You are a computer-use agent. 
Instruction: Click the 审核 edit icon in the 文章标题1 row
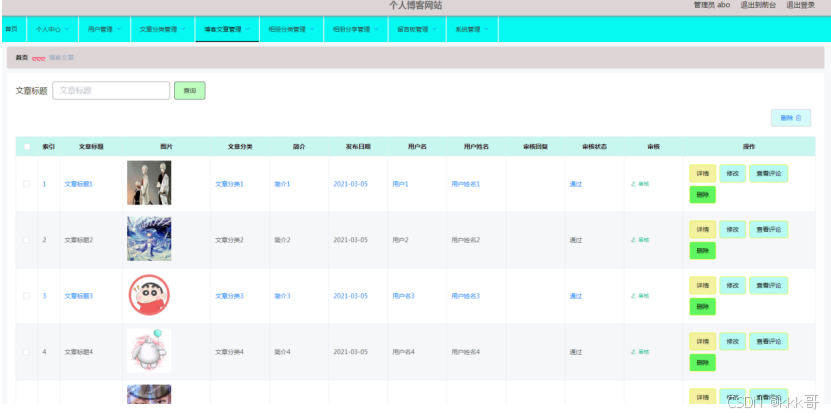click(633, 184)
